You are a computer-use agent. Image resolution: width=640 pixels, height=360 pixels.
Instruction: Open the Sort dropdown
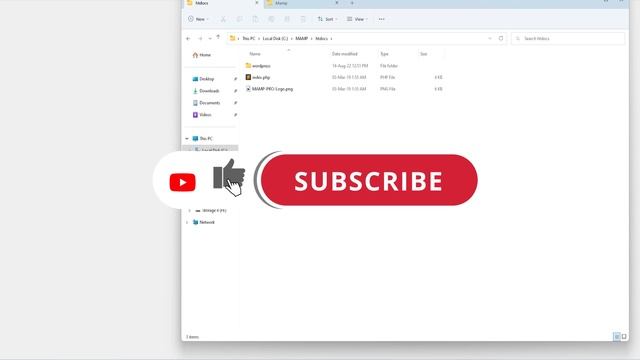(327, 19)
